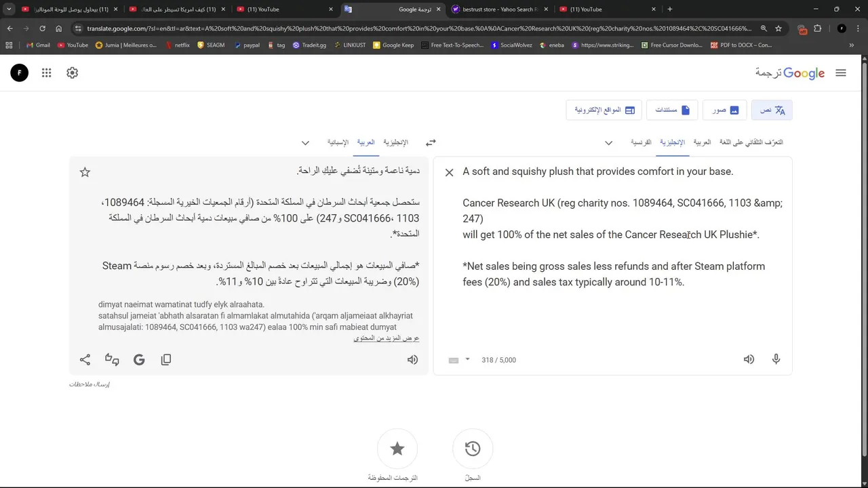Open the Gmail bookmark
868x488 pixels.
pyautogui.click(x=37, y=45)
